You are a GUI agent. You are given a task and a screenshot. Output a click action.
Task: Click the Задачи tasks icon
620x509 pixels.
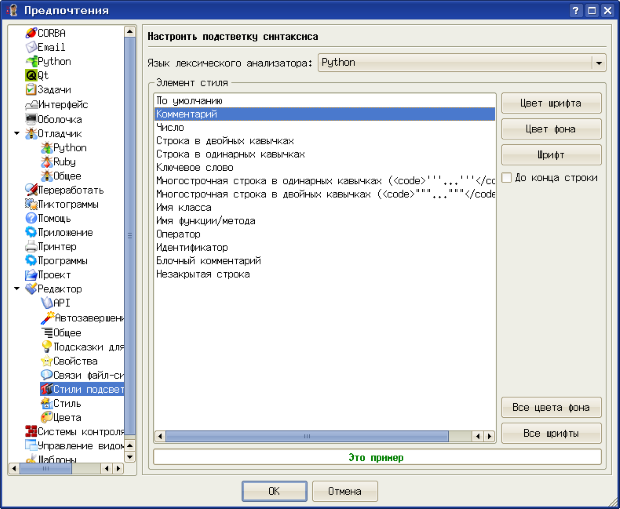pos(30,90)
